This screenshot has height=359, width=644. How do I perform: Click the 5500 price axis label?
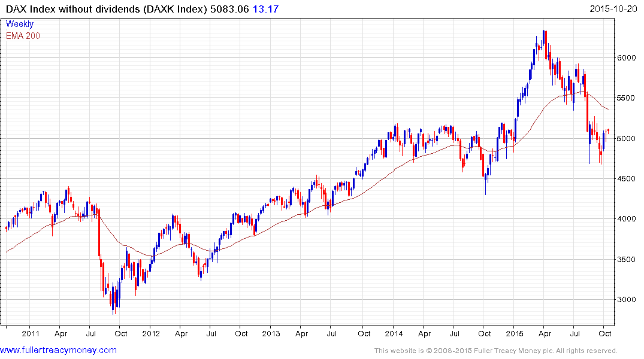[627, 98]
